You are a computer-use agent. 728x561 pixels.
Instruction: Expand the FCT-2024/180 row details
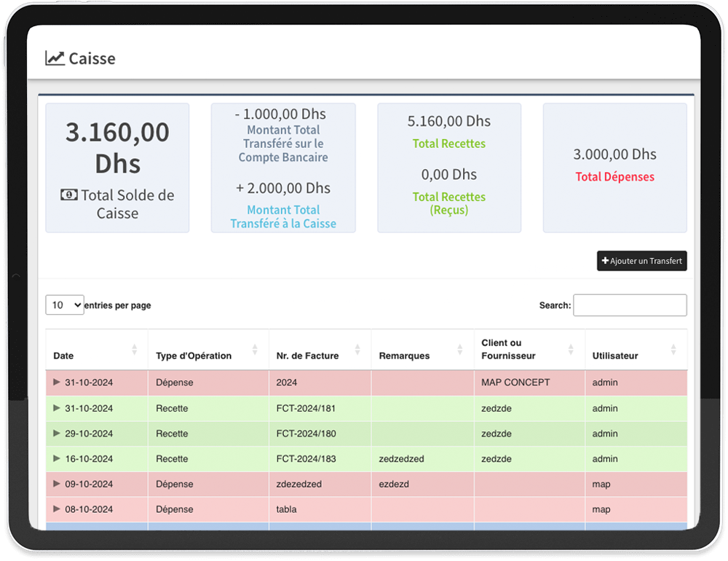[57, 433]
